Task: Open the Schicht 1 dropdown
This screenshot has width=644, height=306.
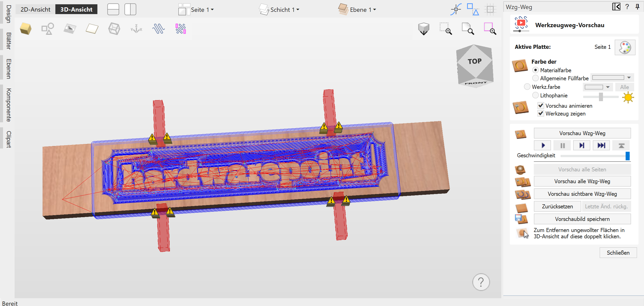Action: (279, 10)
